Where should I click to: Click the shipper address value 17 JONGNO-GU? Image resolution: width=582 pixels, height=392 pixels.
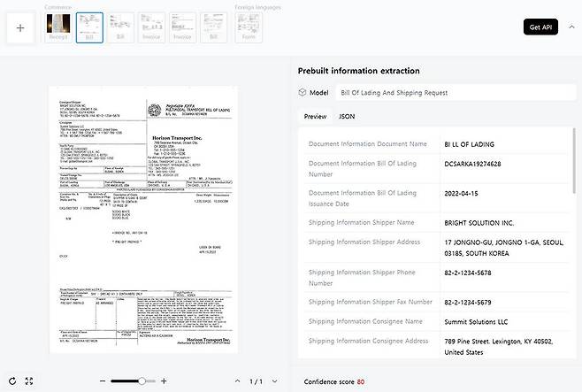pos(503,248)
